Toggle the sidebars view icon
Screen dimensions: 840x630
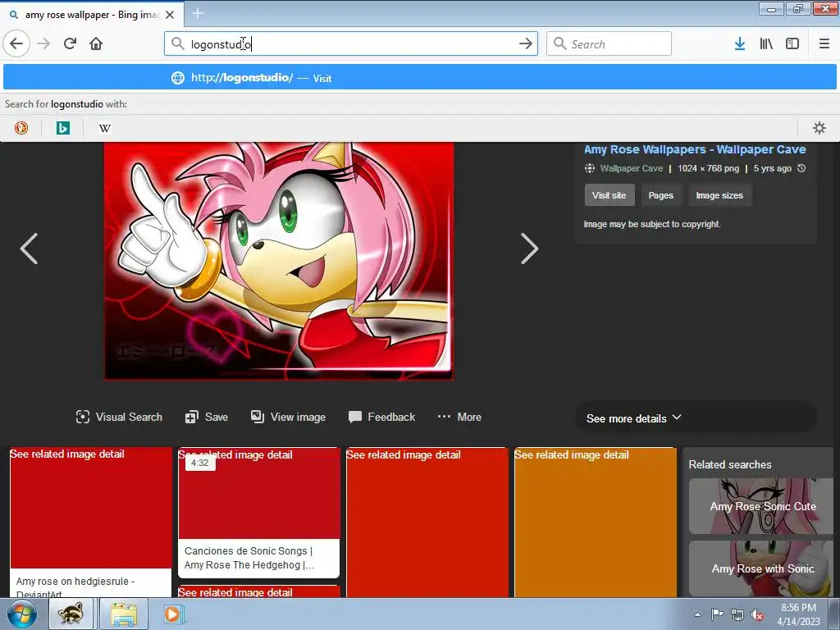pyautogui.click(x=792, y=43)
